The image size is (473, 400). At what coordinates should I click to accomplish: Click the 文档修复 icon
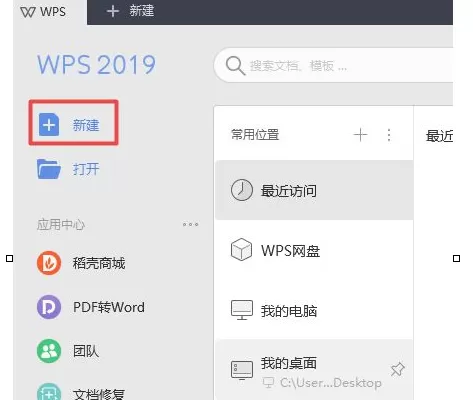tap(49, 392)
